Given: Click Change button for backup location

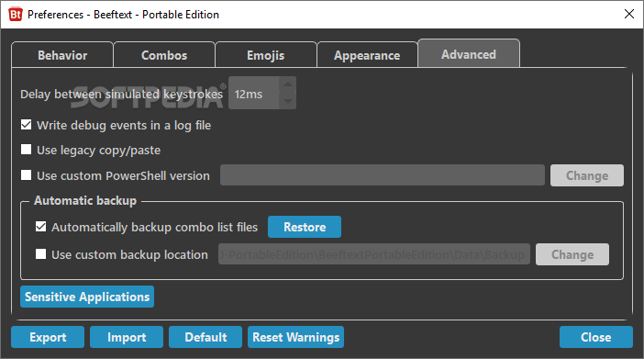Looking at the screenshot, I should pyautogui.click(x=572, y=254).
